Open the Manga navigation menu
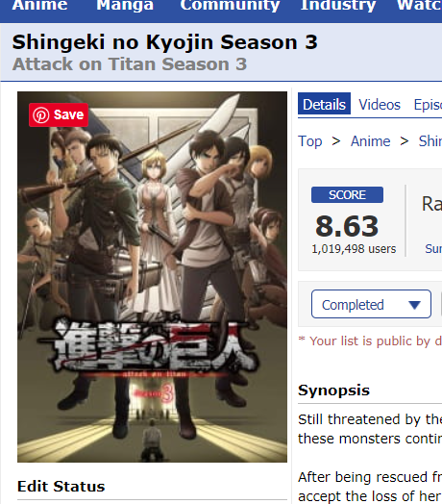 click(x=125, y=5)
